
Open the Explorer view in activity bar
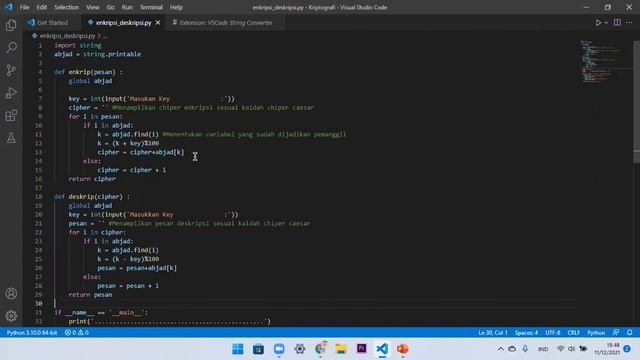click(11, 25)
